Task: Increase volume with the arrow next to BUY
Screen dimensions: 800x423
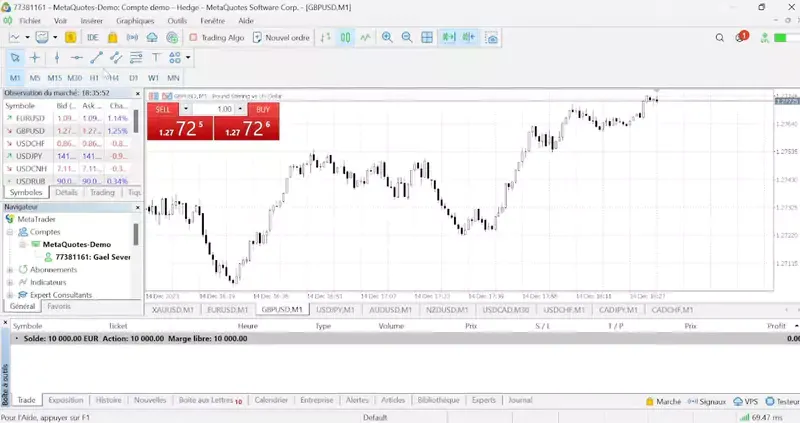Action: click(240, 109)
